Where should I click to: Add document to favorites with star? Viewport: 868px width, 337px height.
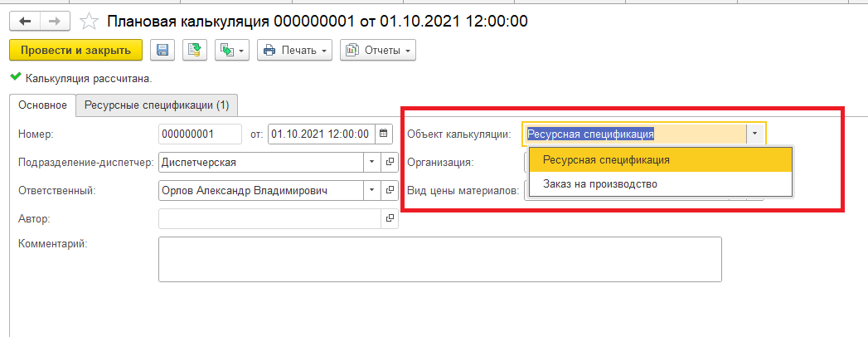tap(90, 20)
